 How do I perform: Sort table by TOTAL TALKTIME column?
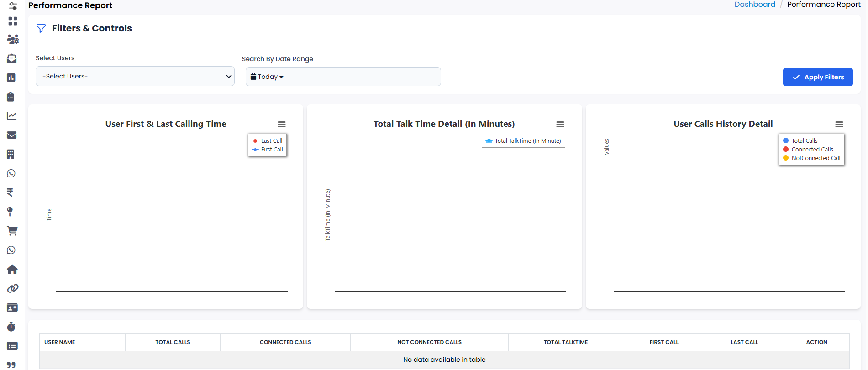coord(566,342)
